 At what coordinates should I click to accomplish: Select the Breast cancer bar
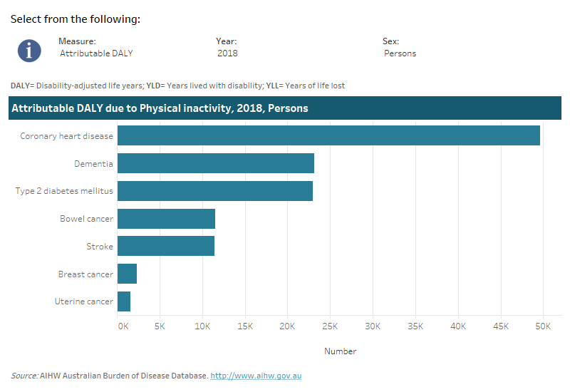pyautogui.click(x=127, y=274)
